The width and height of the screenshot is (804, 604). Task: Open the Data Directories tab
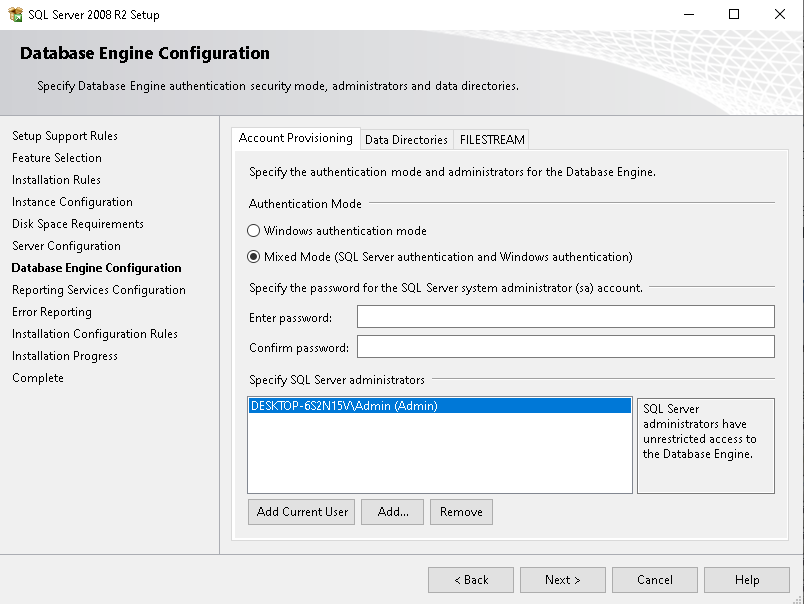pyautogui.click(x=406, y=139)
